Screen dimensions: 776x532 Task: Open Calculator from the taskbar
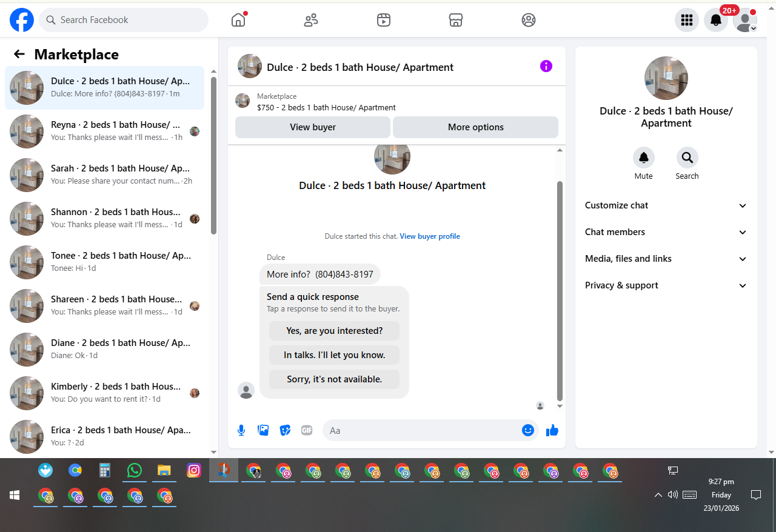click(105, 470)
